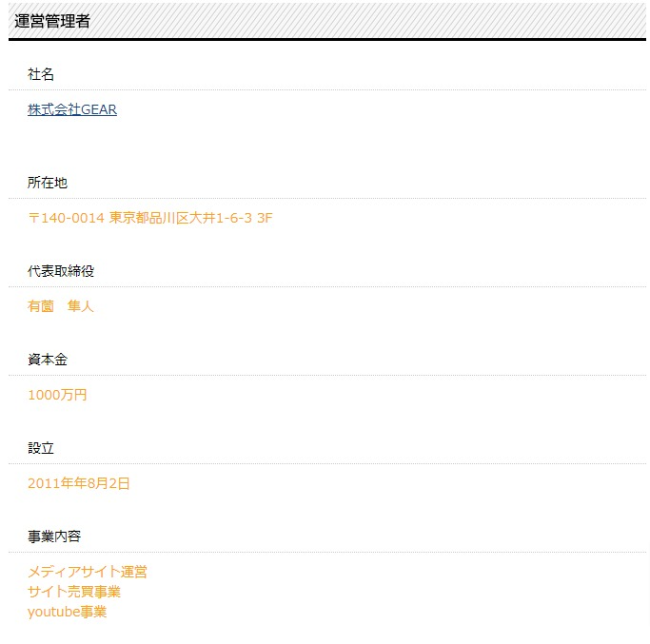Select the representative name 有薗 隼人
Image resolution: width=650 pixels, height=644 pixels.
(x=61, y=306)
